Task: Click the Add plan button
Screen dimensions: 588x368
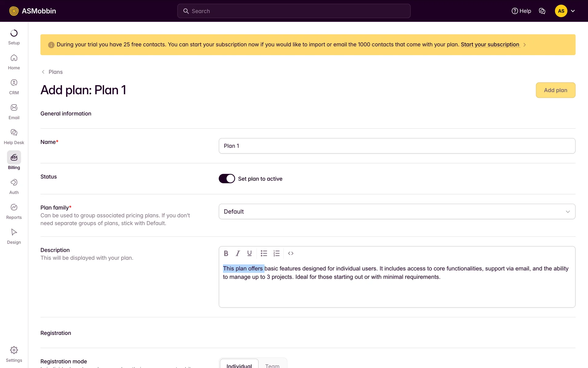Action: [555, 90]
